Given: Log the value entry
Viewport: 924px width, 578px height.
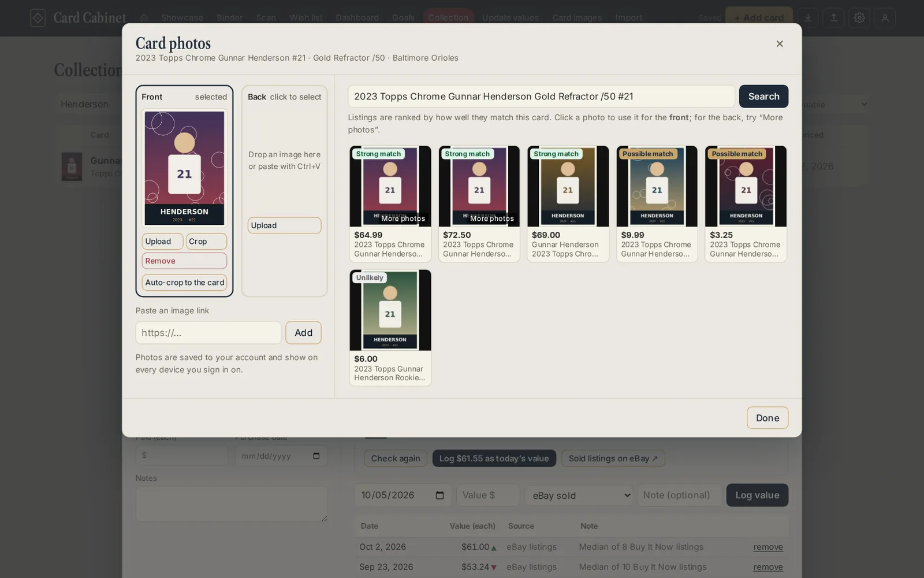Looking at the screenshot, I should (x=757, y=495).
